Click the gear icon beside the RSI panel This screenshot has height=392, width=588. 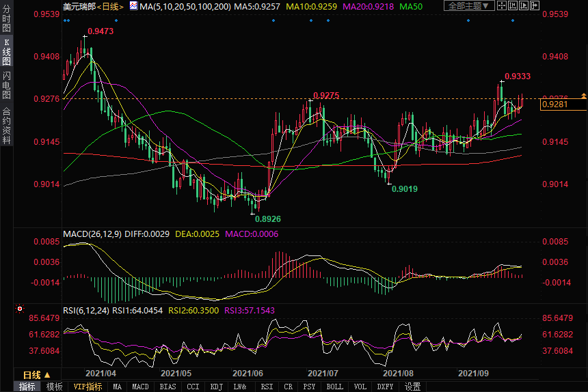18,309
